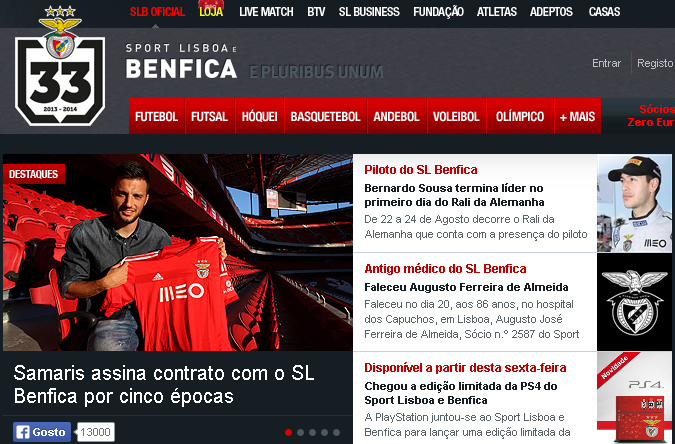Open the Samaris assina contrato headline
675x444 pixels.
164,385
